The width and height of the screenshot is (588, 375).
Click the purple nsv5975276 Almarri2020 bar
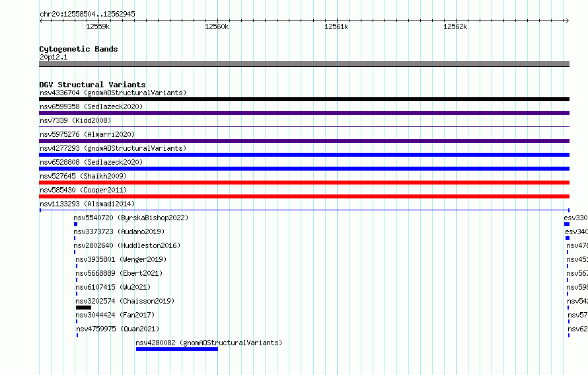304,141
